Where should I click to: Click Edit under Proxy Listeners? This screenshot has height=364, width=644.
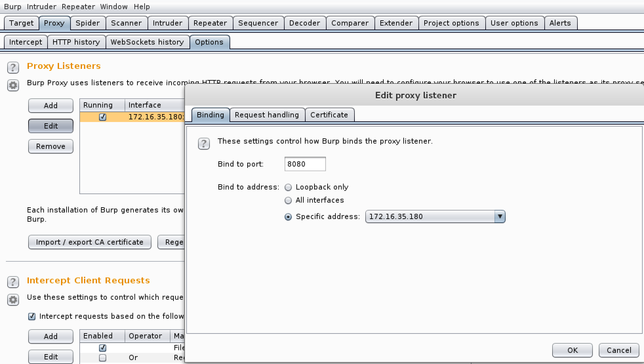[51, 126]
